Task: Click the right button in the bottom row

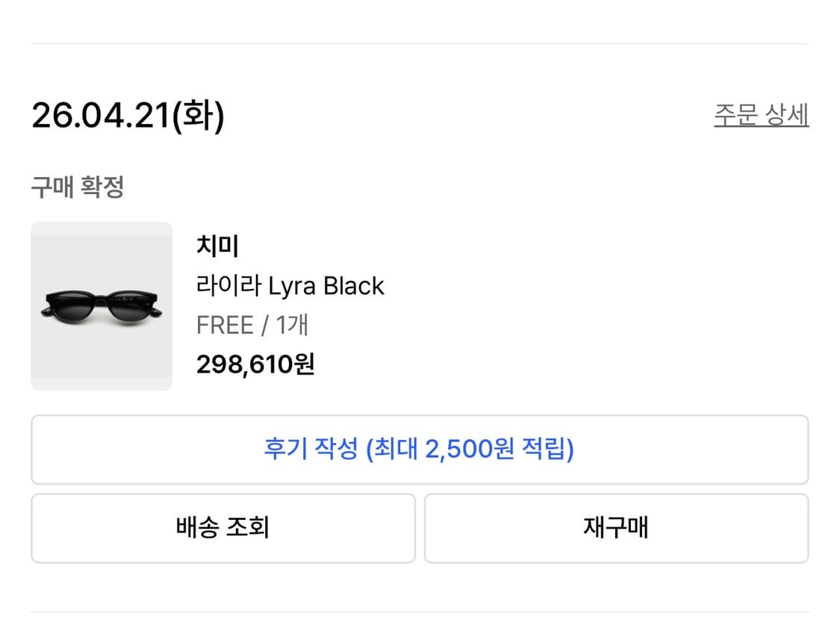Action: pos(616,528)
